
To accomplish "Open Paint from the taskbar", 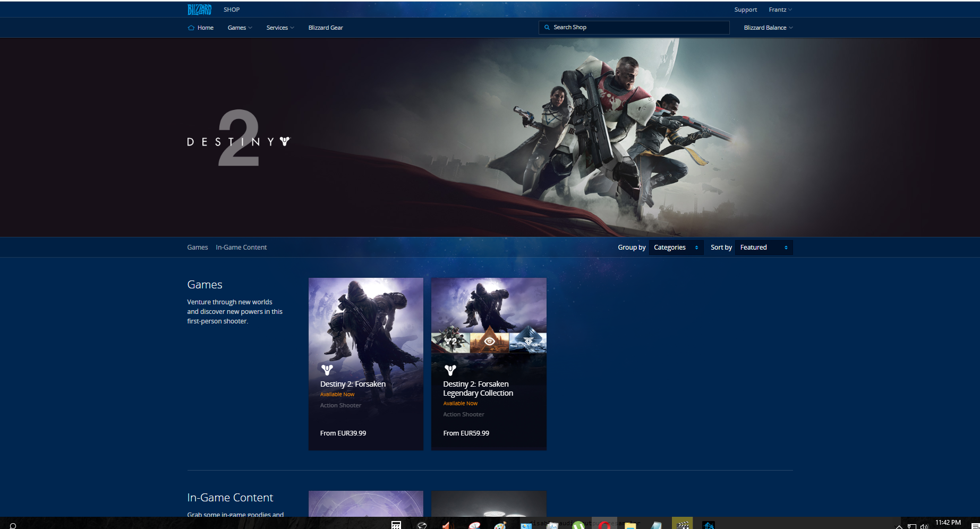I will (500, 525).
